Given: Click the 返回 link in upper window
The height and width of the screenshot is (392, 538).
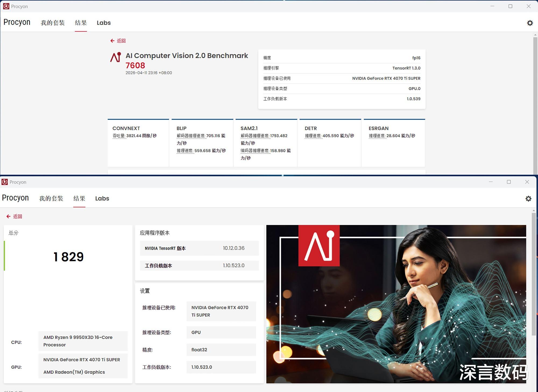Looking at the screenshot, I should 121,41.
